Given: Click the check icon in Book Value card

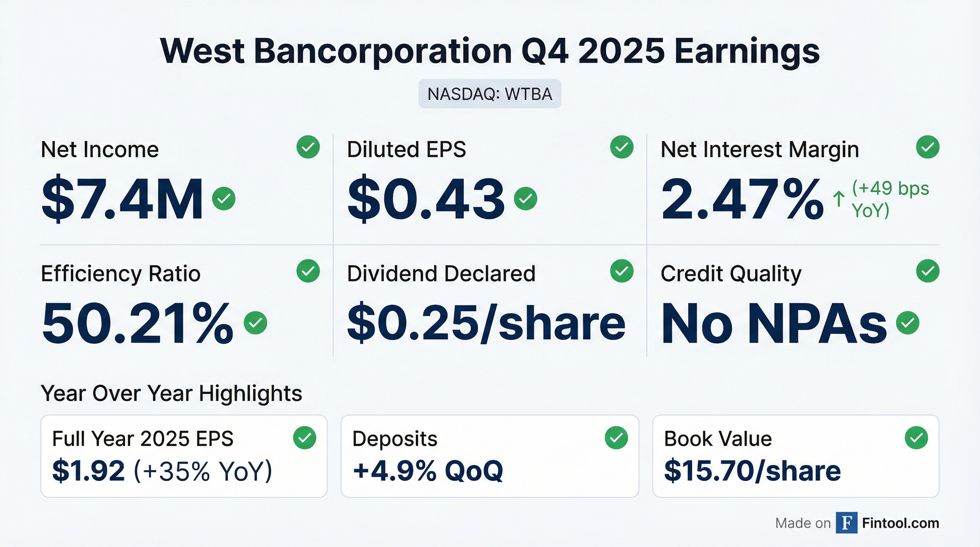Looking at the screenshot, I should click(916, 437).
